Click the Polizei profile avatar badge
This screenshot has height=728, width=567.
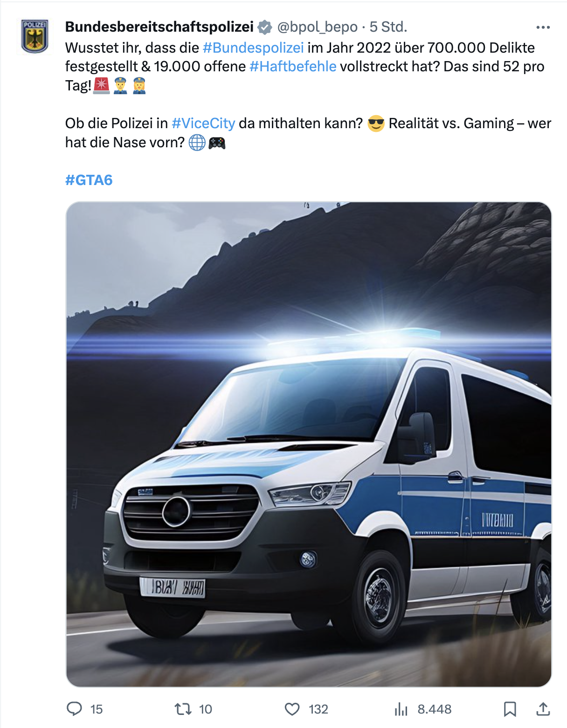[35, 36]
